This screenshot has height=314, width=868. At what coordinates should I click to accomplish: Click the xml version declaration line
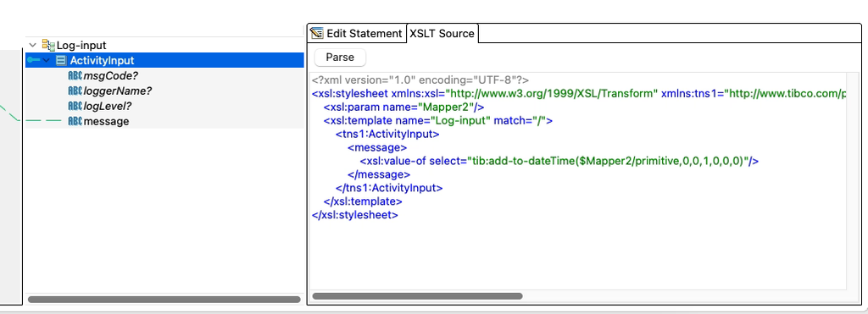click(x=420, y=80)
